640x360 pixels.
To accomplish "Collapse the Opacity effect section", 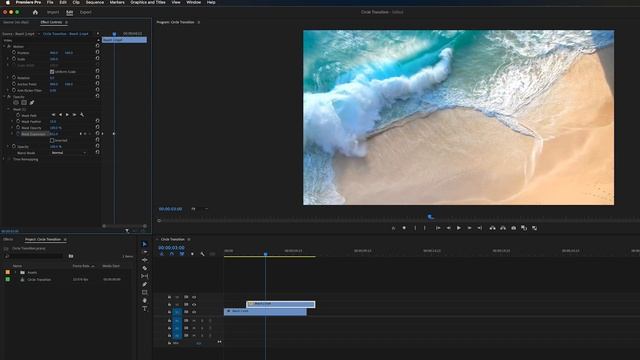I will pos(4,97).
